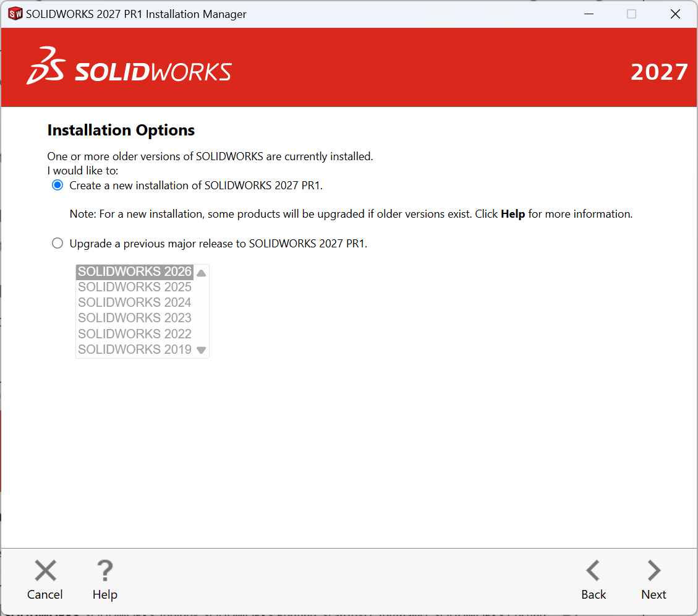
Task: Select 'Upgrade a previous major release' radio option
Action: click(57, 243)
